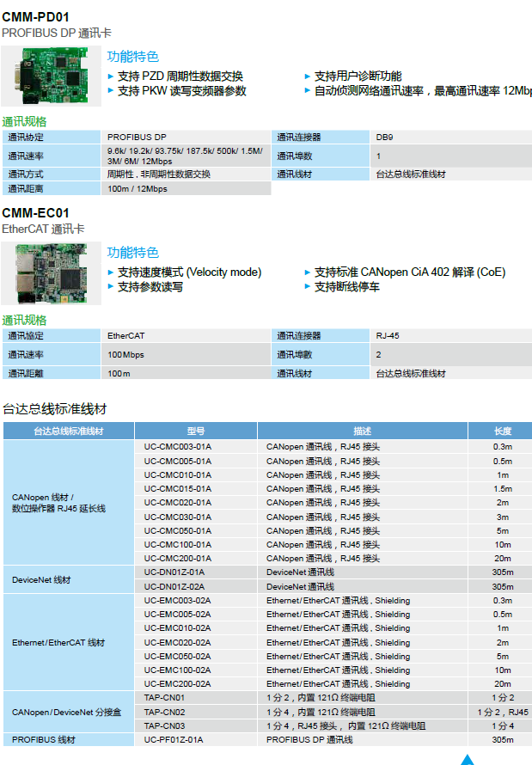
Task: Select the UC-CMC003-01A model cell
Action: pyautogui.click(x=177, y=447)
